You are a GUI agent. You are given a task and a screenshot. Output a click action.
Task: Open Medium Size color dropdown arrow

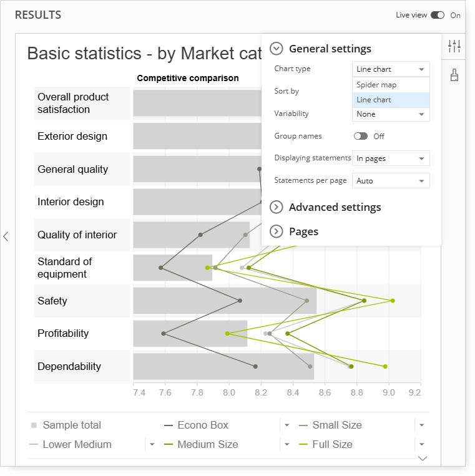pos(286,444)
